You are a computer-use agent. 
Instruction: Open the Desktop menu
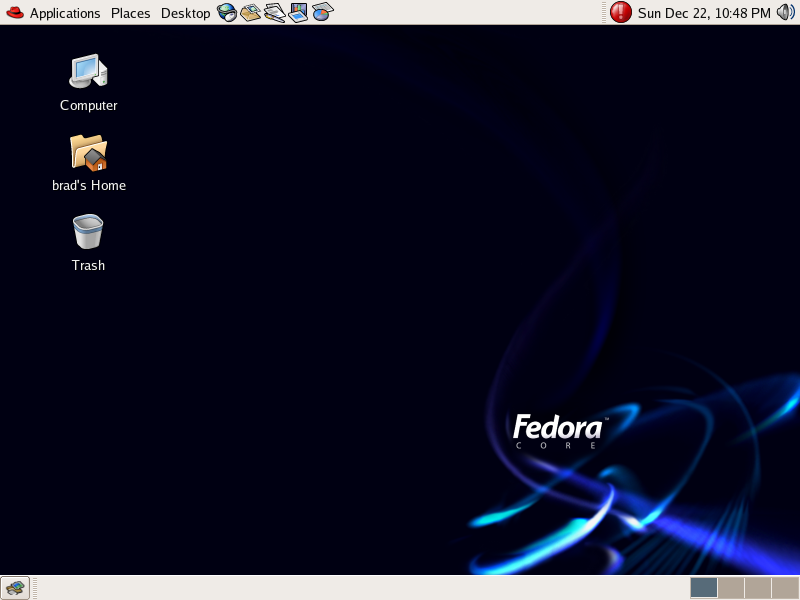coord(186,13)
